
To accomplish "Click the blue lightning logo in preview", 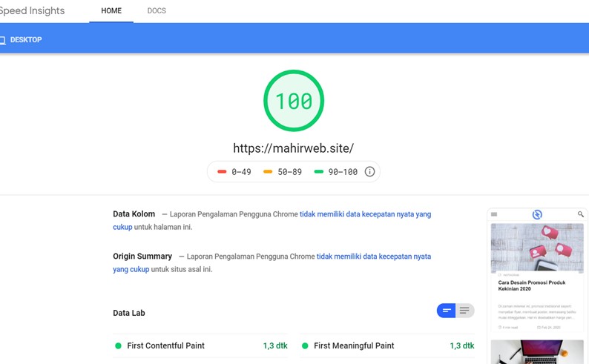I will click(537, 214).
